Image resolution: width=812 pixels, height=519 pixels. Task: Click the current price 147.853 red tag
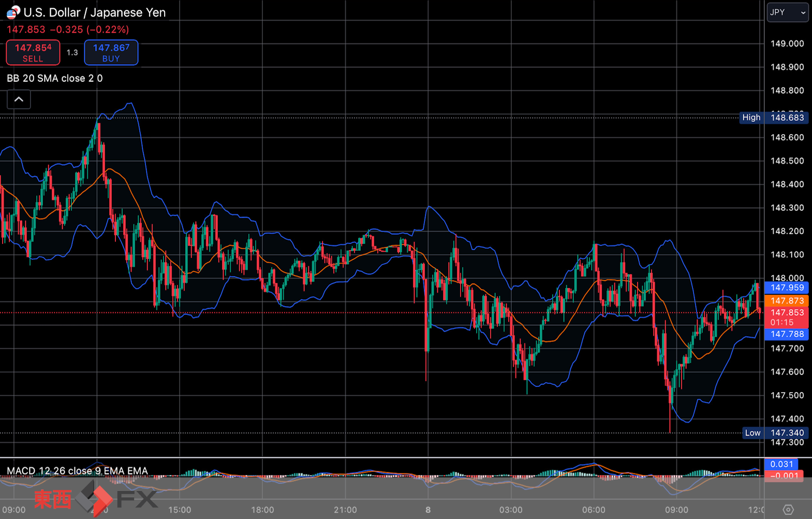point(787,317)
